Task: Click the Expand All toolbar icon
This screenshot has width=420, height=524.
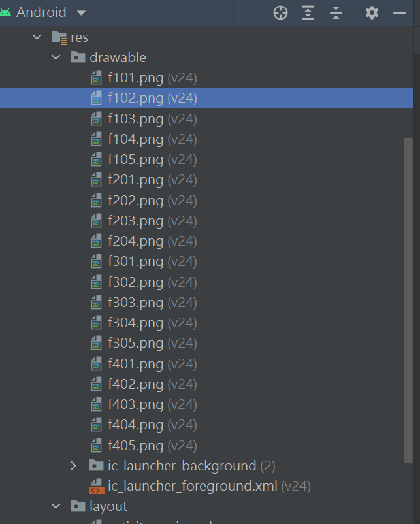Action: click(308, 13)
